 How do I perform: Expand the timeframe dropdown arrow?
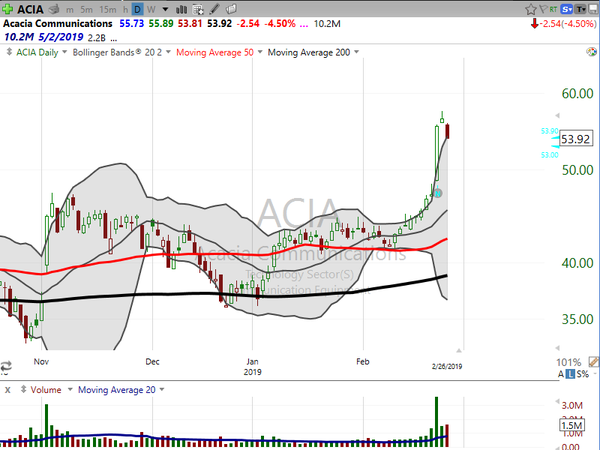pyautogui.click(x=165, y=9)
